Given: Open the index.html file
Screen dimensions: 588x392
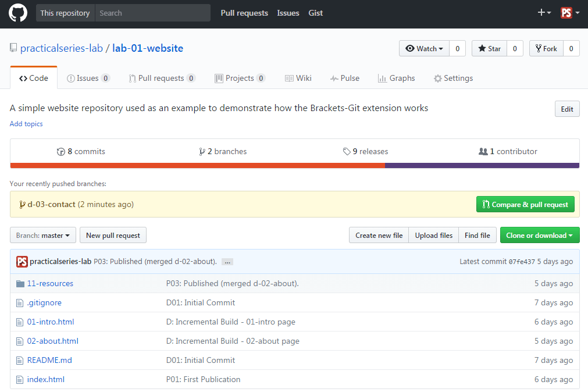Looking at the screenshot, I should pos(46,380).
